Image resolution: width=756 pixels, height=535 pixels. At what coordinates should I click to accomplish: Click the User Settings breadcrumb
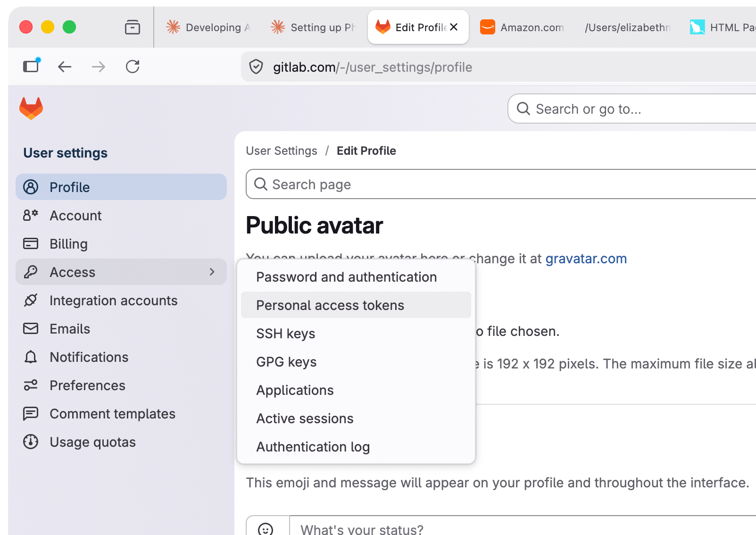[x=282, y=150]
